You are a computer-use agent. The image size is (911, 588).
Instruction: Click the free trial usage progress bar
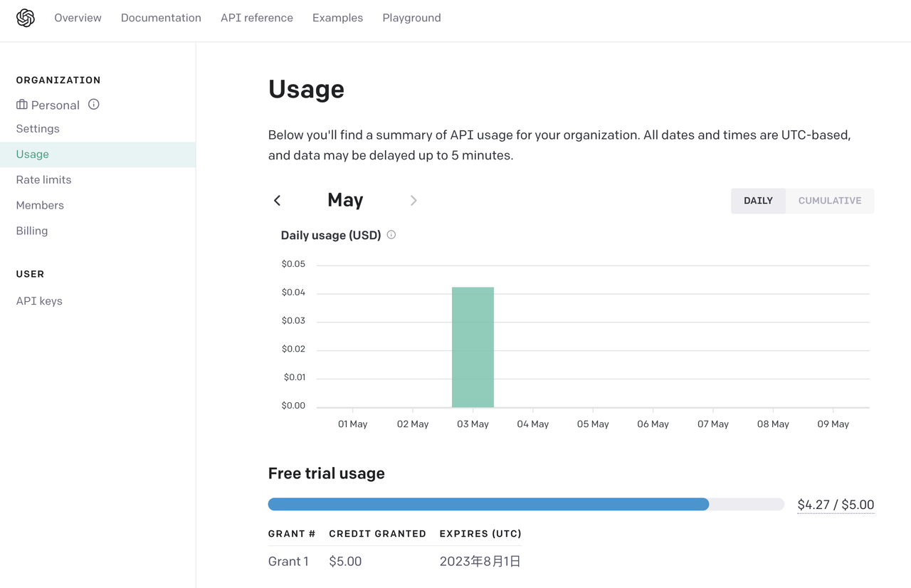525,504
